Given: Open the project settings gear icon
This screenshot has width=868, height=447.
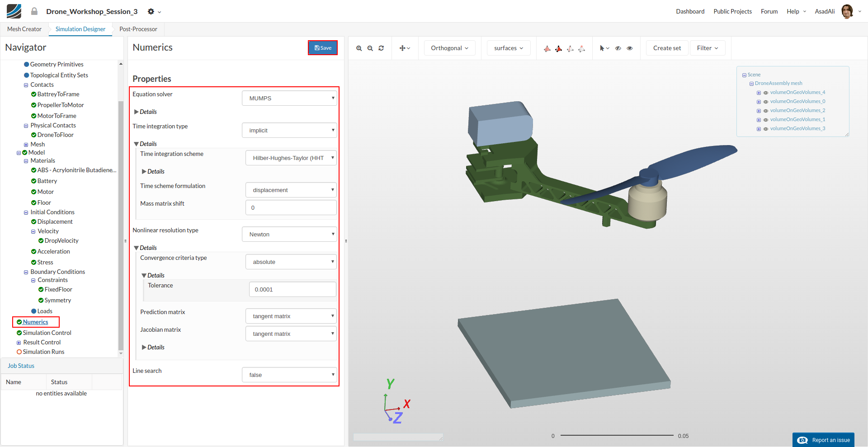Looking at the screenshot, I should coord(151,11).
